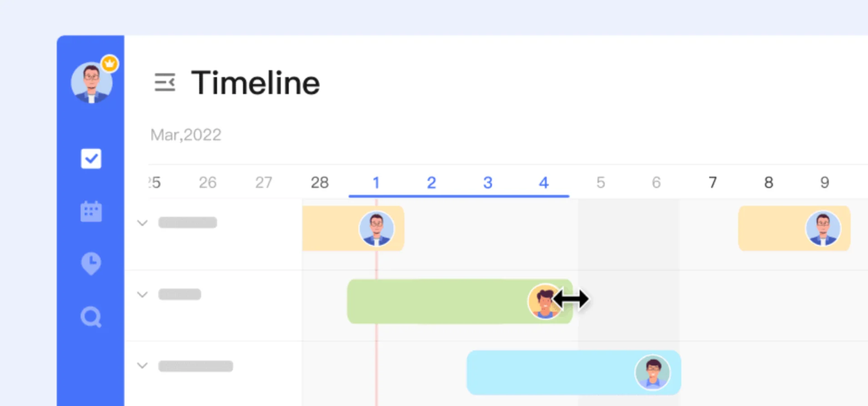Image resolution: width=868 pixels, height=406 pixels.
Task: Click the assignee avatar on the green task bar
Action: (545, 301)
